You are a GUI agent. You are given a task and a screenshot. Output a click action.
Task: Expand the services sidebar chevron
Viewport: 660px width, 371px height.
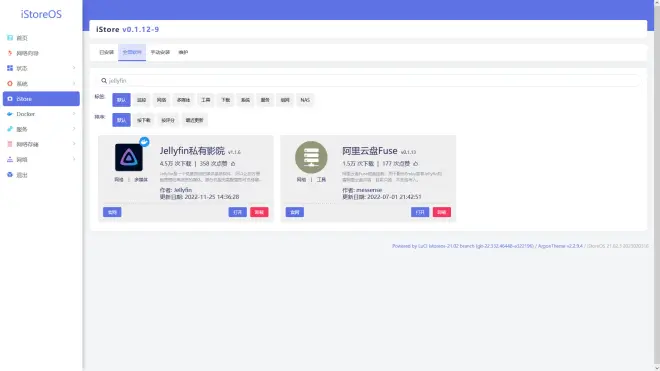(x=74, y=129)
